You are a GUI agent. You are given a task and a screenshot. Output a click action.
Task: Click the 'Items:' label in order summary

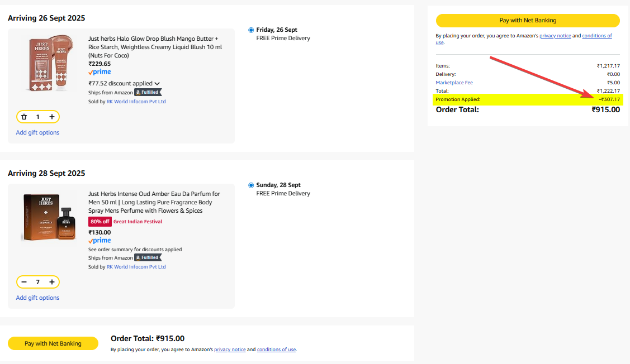[x=443, y=66]
